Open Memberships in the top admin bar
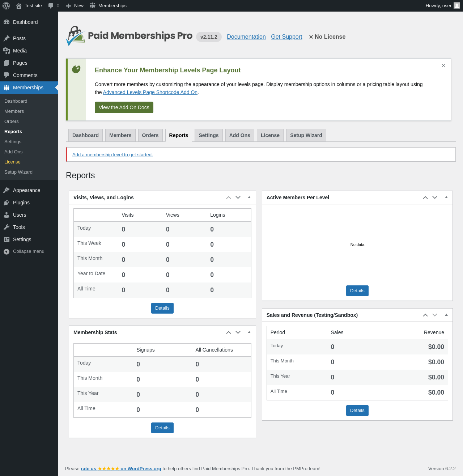The width and height of the screenshot is (463, 476). tap(108, 6)
